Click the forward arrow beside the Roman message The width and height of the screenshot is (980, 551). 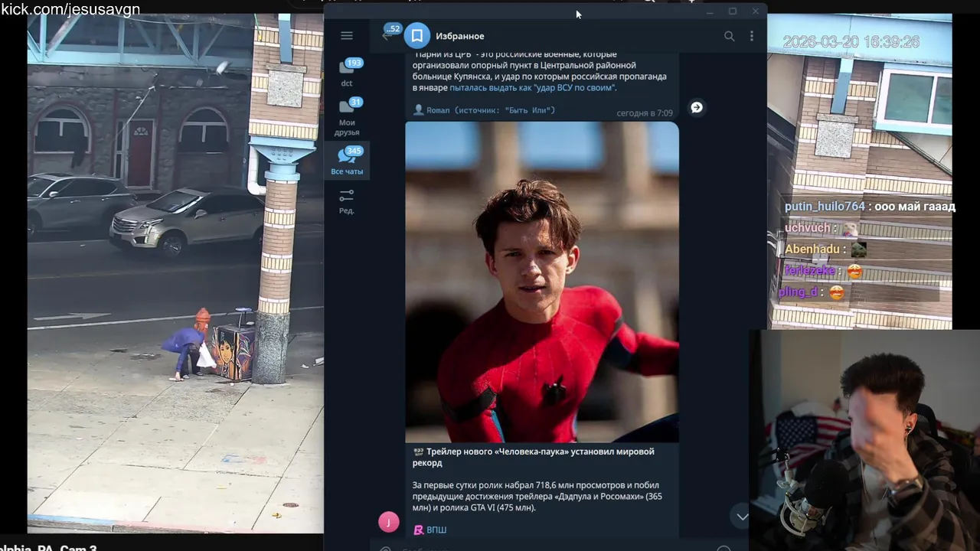click(697, 107)
